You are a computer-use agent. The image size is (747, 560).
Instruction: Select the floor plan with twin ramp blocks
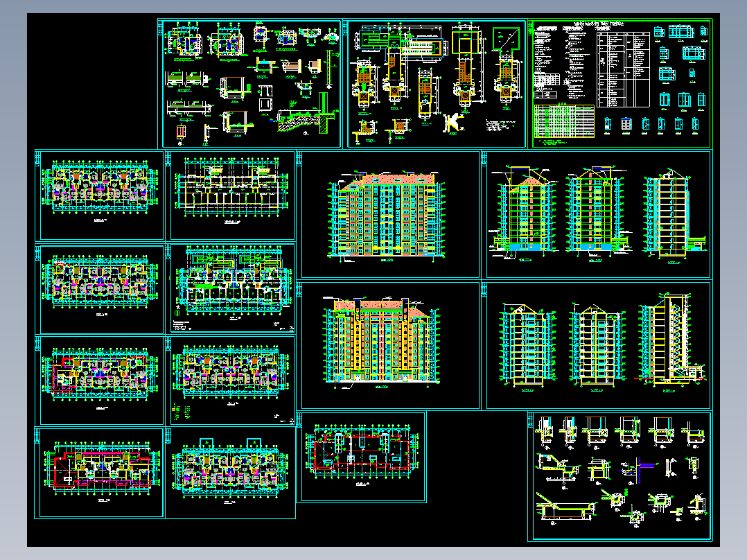pyautogui.click(x=233, y=281)
